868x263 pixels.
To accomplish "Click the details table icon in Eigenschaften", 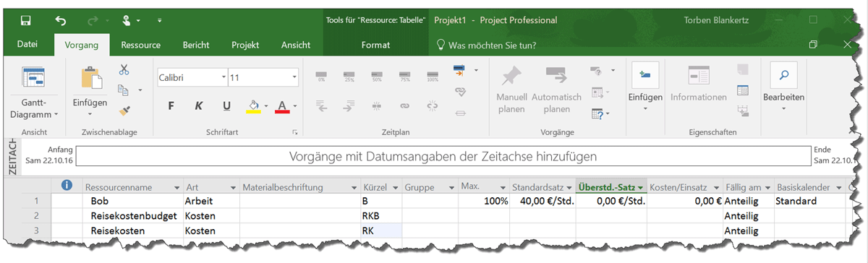I will pyautogui.click(x=743, y=90).
